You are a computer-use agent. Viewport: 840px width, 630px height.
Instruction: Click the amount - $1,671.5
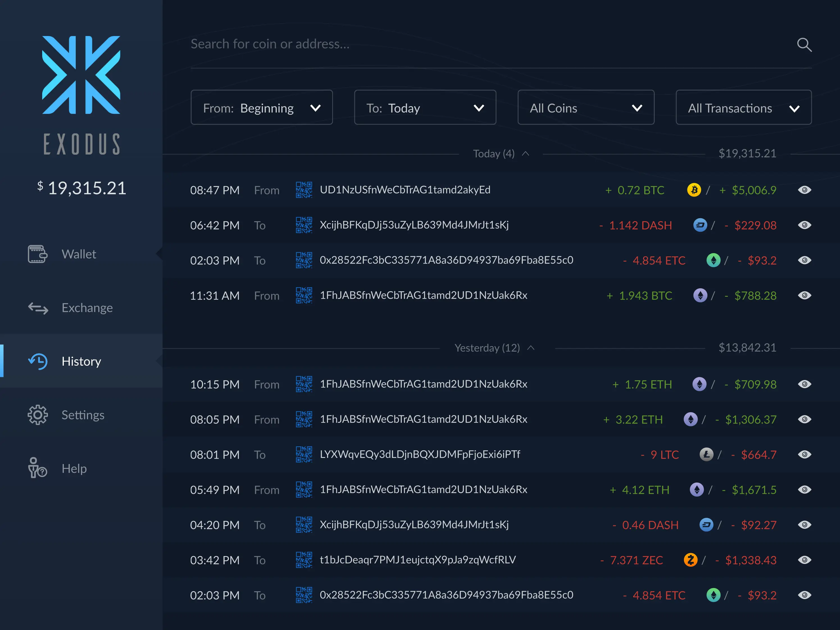point(749,490)
